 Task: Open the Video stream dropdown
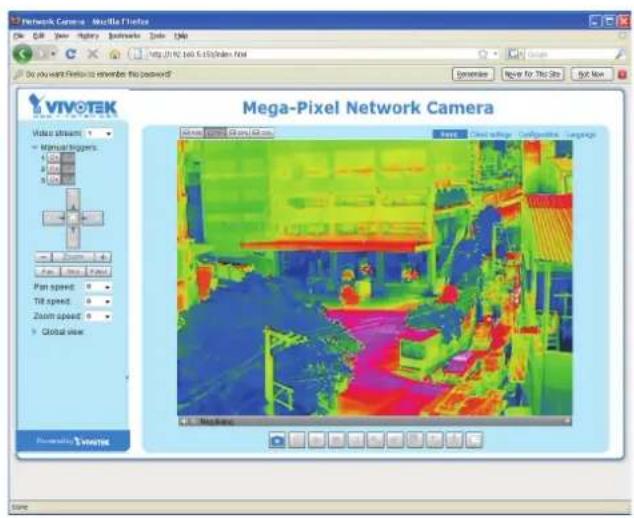pyautogui.click(x=99, y=133)
